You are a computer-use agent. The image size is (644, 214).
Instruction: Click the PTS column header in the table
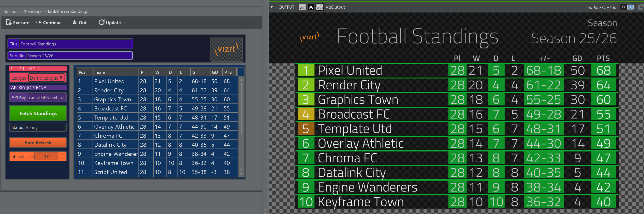(x=228, y=72)
